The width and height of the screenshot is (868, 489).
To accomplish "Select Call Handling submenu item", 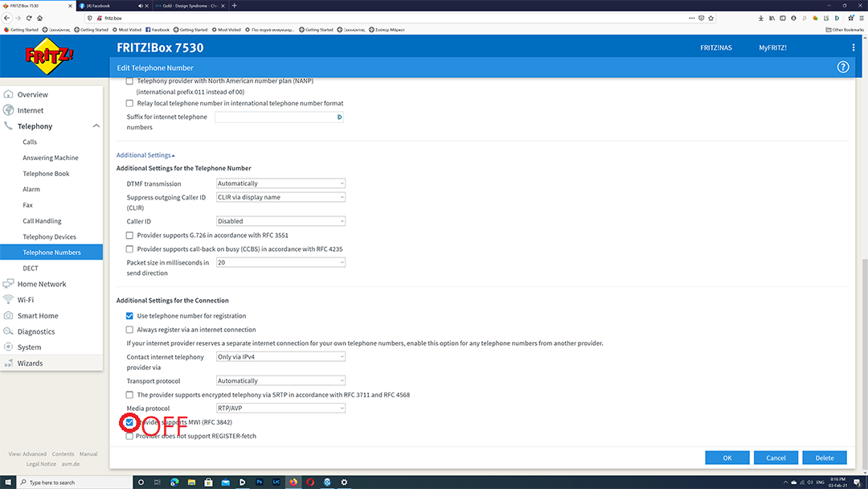I will coord(42,221).
